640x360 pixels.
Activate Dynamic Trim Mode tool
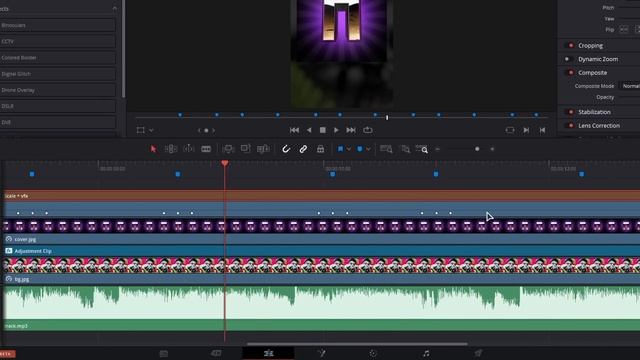pyautogui.click(x=188, y=149)
